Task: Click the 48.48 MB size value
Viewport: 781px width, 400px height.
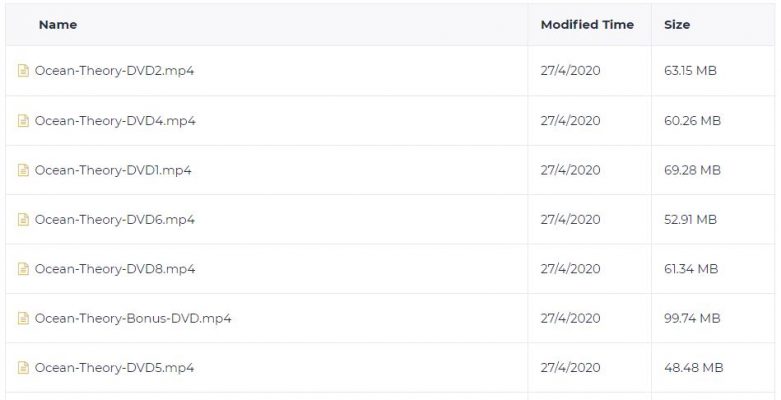Action: [x=693, y=368]
